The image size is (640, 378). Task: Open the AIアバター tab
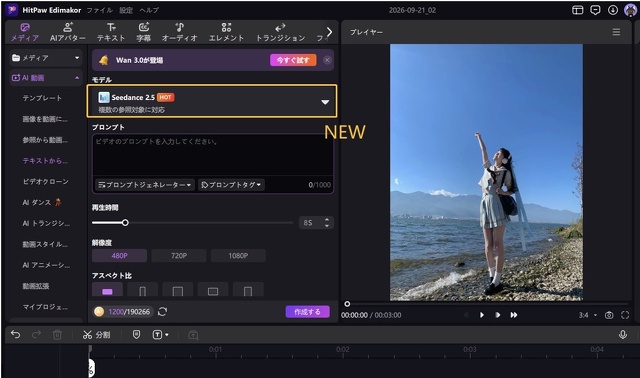coord(68,32)
